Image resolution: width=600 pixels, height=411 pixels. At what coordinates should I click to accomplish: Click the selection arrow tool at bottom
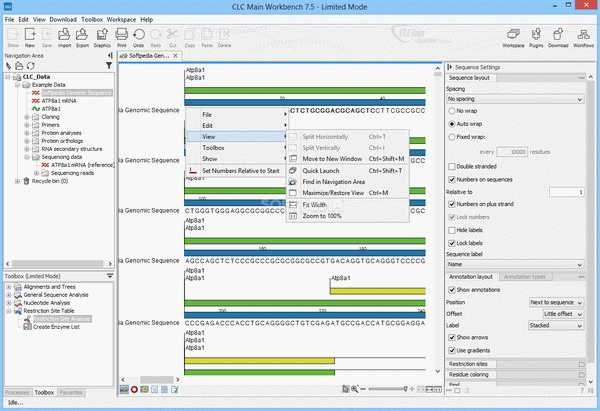(x=346, y=389)
